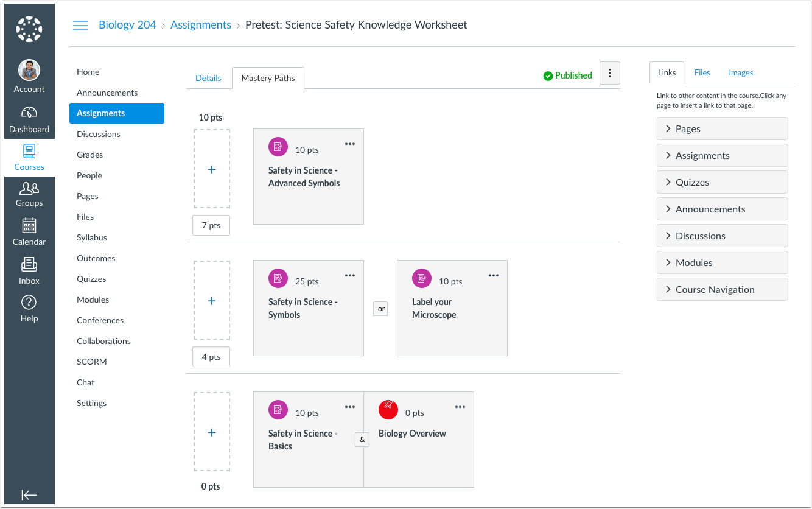This screenshot has width=812, height=509.
Task: Click the hamburger course menu icon
Action: point(80,26)
